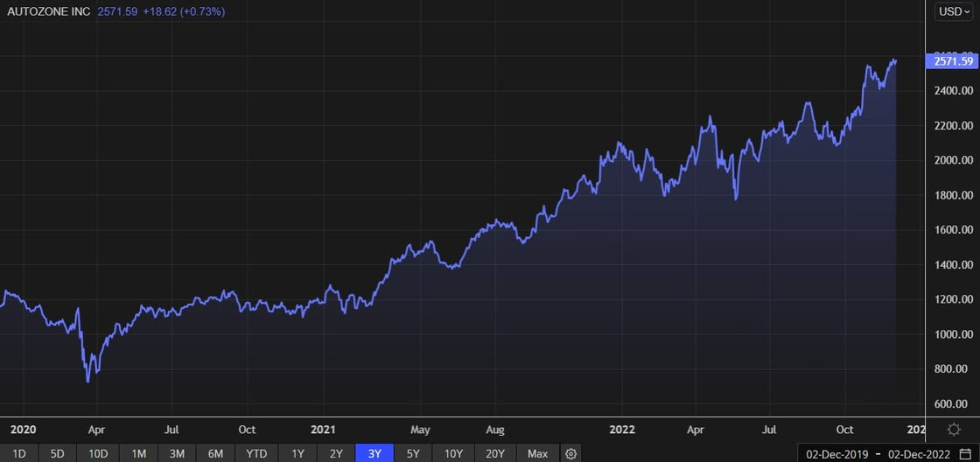Viewport: 980px width, 462px height.
Task: Click the 2000.00 price axis label
Action: (x=953, y=161)
